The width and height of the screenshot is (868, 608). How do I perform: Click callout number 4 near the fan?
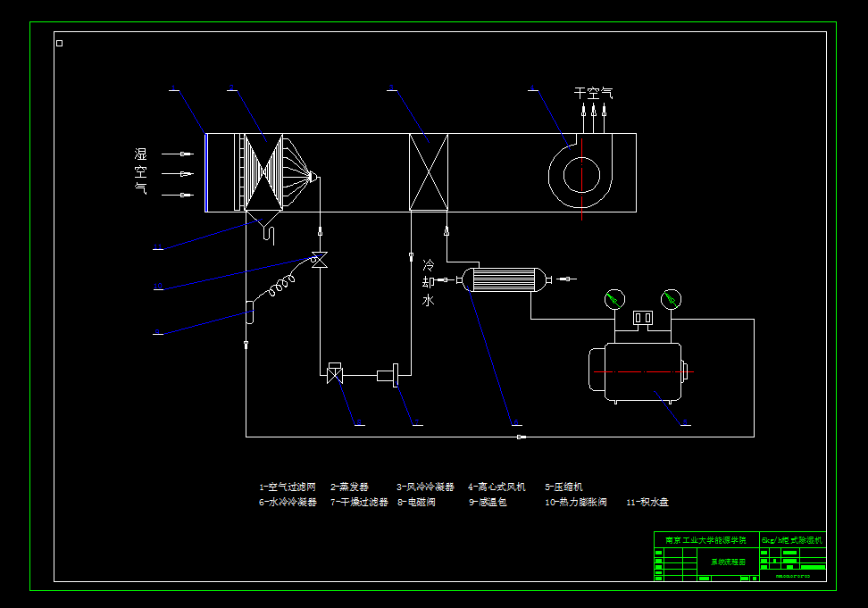(x=532, y=87)
